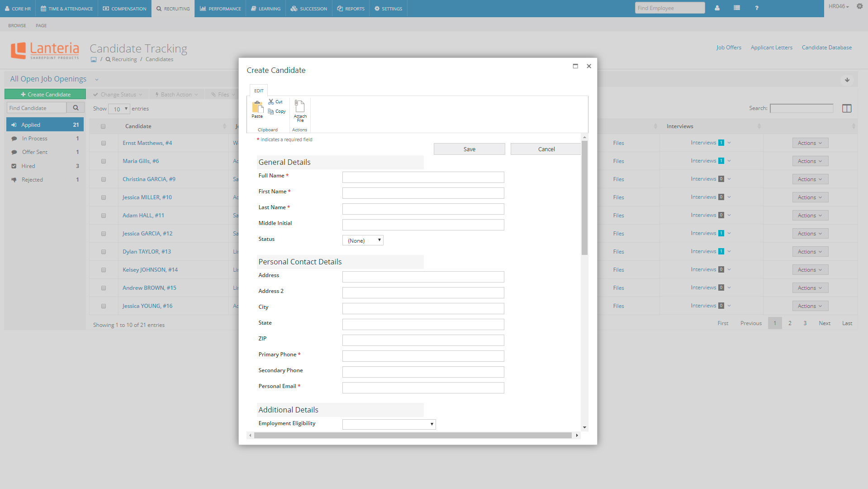Click the Paste icon in Clipboard group
Image resolution: width=868 pixels, height=489 pixels.
point(257,107)
